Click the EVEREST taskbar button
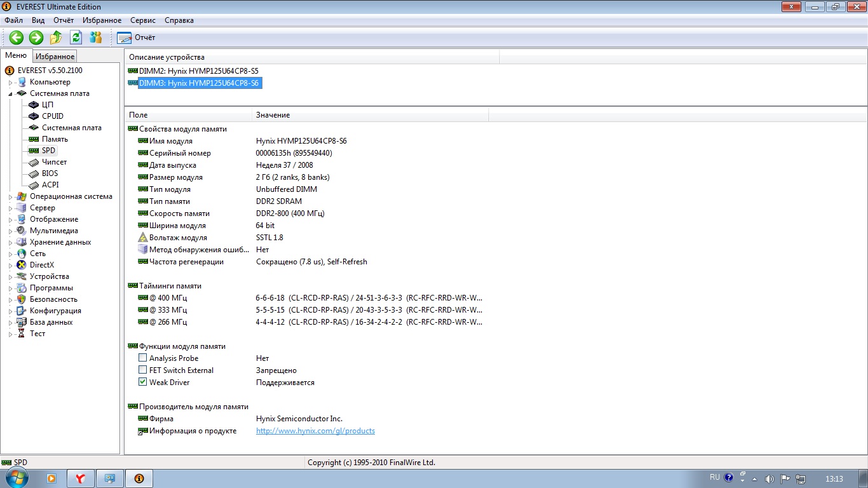 tap(139, 478)
